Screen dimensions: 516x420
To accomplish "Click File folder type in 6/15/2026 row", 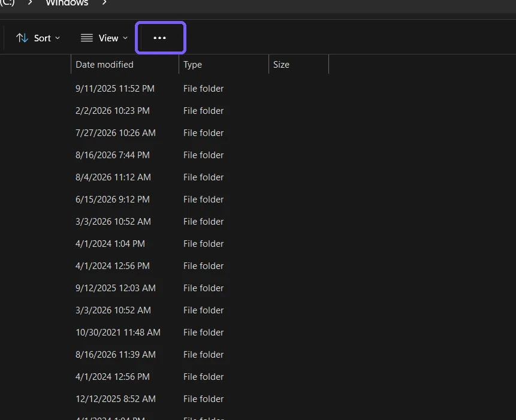I will 203,200.
